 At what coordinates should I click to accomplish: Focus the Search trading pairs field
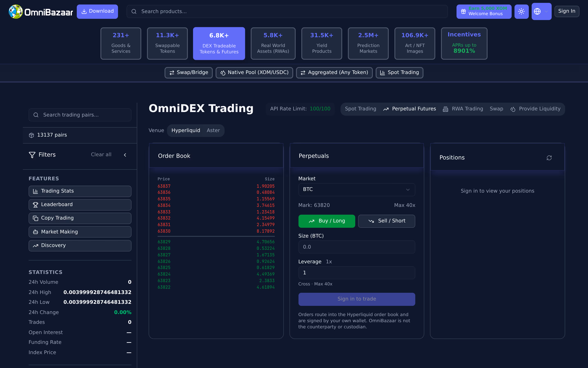pyautogui.click(x=80, y=115)
